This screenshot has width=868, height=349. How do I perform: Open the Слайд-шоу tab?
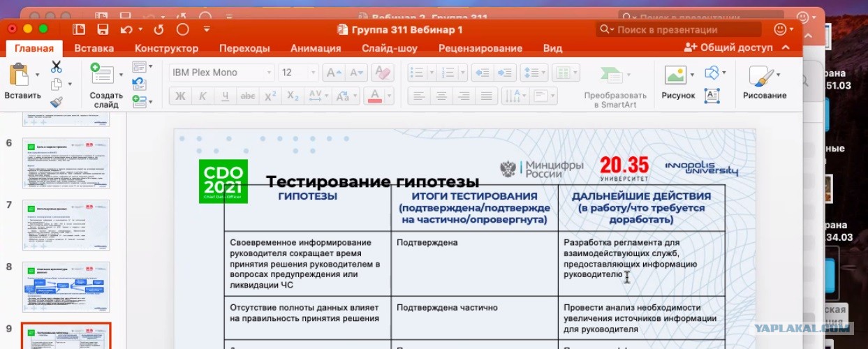pyautogui.click(x=390, y=48)
